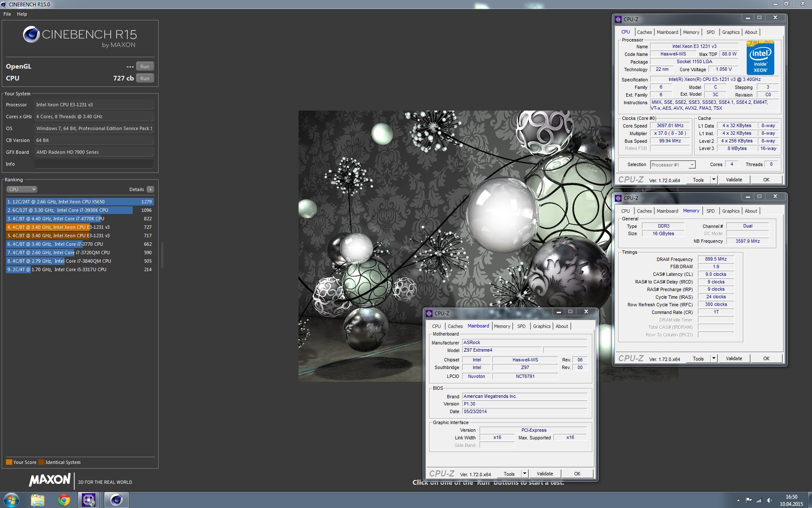The width and height of the screenshot is (812, 508).
Task: Click OK in Memory CPU-Z window
Action: click(x=766, y=358)
